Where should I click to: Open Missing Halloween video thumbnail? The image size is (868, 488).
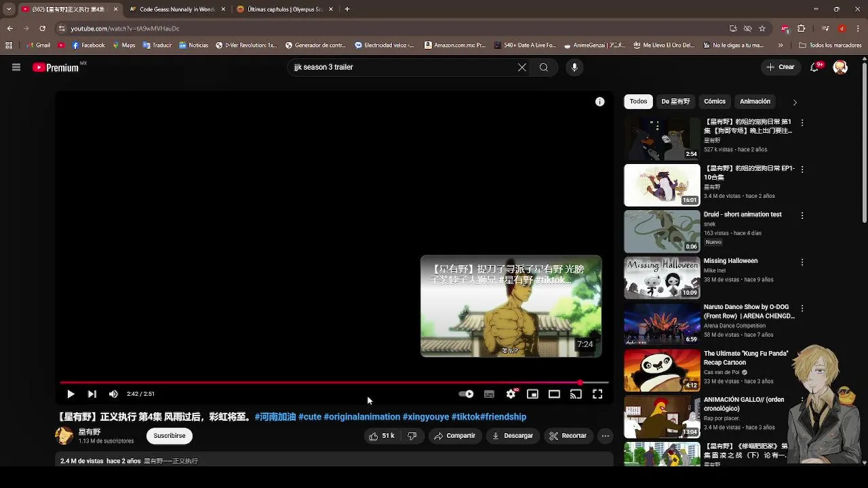point(662,277)
